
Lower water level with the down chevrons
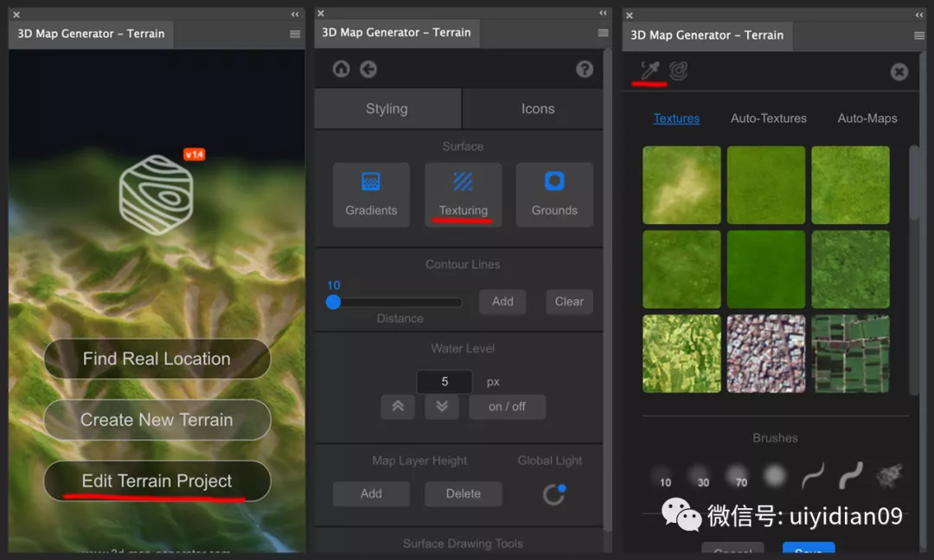point(441,406)
